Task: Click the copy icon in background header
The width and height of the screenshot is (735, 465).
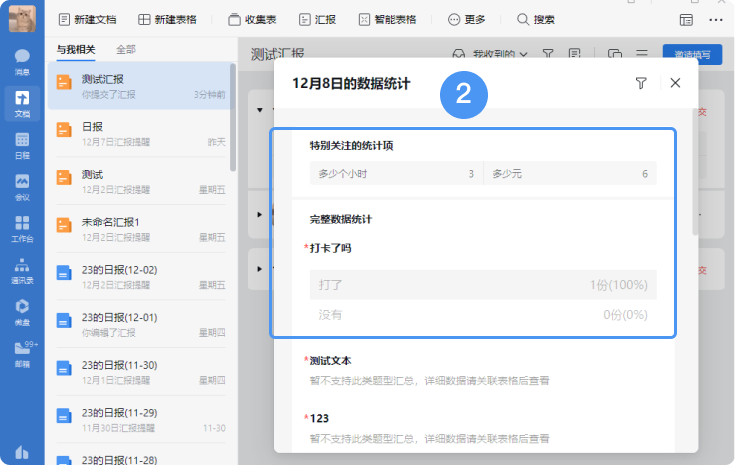Action: tap(615, 54)
